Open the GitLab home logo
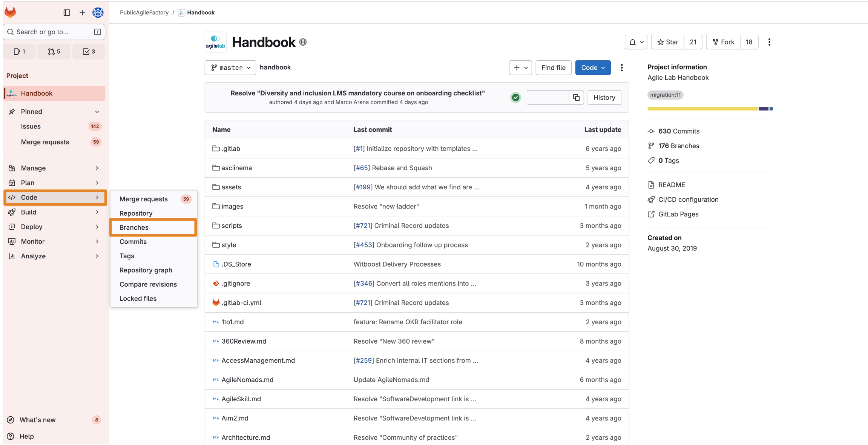868x445 pixels. (10, 12)
